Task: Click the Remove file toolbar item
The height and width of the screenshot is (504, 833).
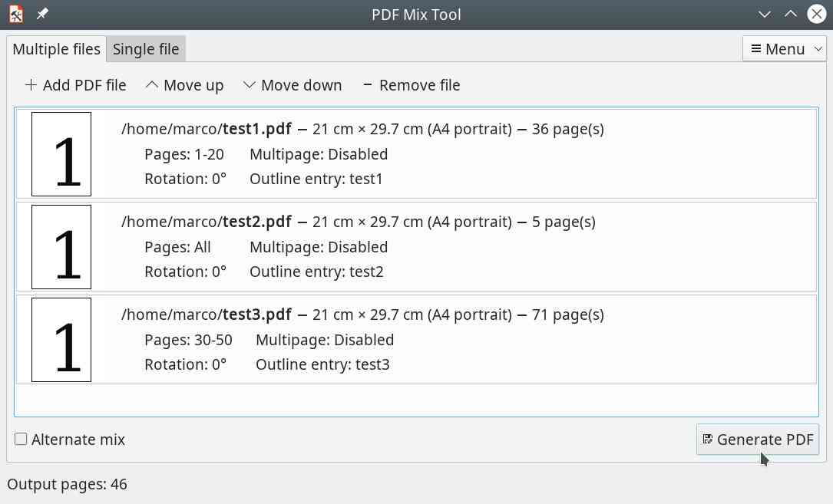Action: click(410, 85)
